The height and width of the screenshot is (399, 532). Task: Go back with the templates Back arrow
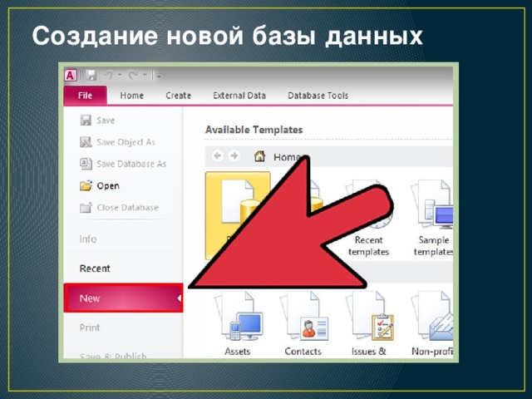pos(218,156)
